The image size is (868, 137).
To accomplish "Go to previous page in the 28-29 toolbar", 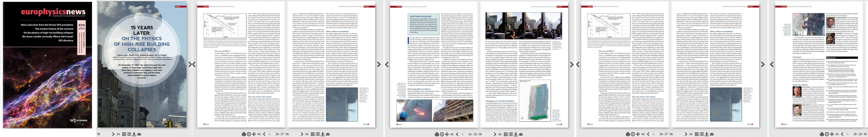I will pos(842,134).
